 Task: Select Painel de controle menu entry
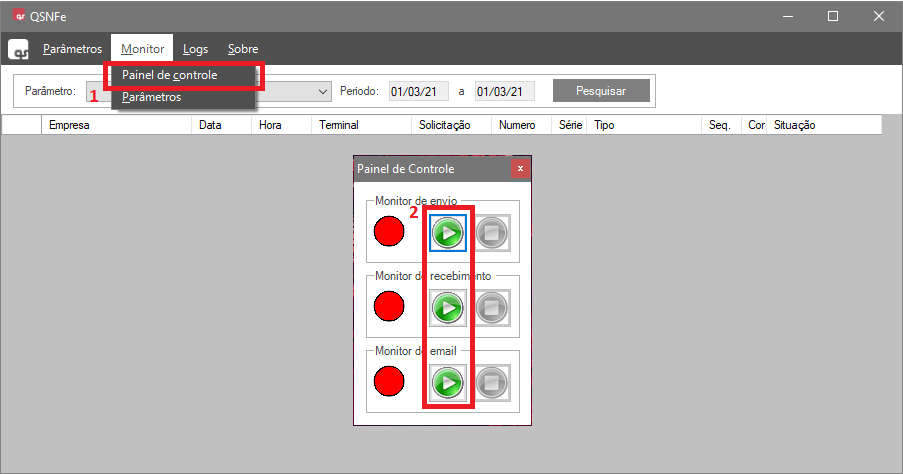click(x=169, y=75)
